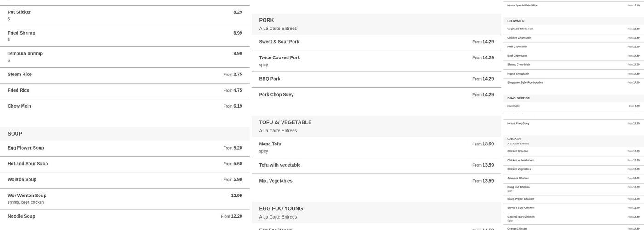This screenshot has width=644, height=230.
Task: Open the Egg Flower Soup item
Action: (x=125, y=149)
